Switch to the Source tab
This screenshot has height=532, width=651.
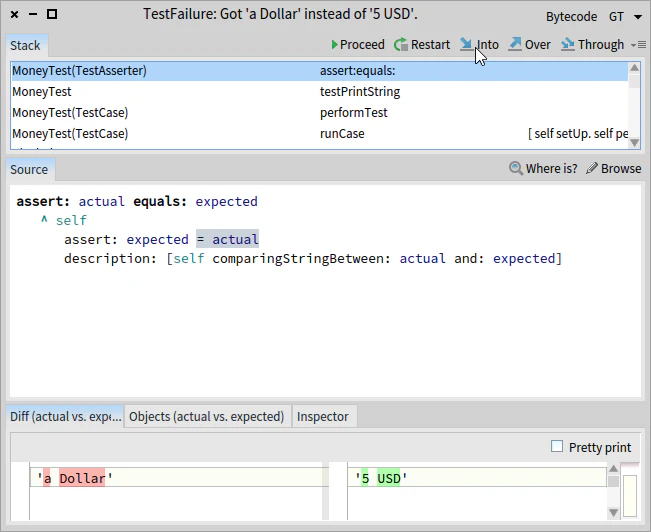point(29,169)
